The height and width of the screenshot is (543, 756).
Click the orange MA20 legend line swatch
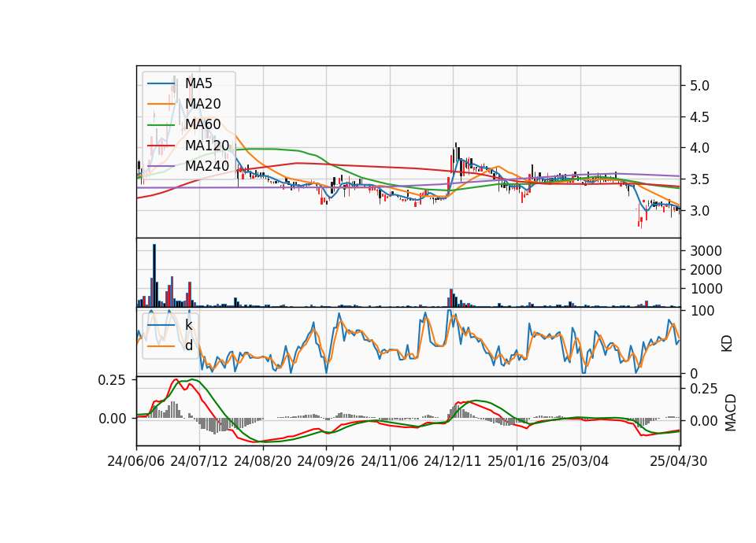click(161, 104)
